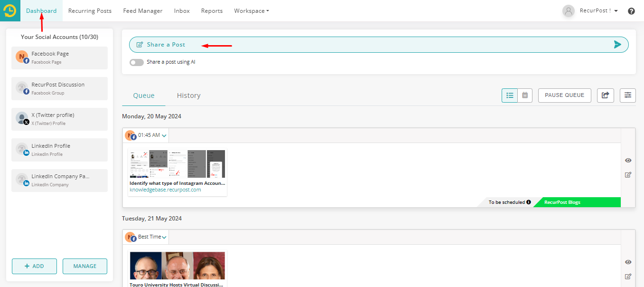The height and width of the screenshot is (287, 644).
Task: Expand the Workspace dropdown menu
Action: 251,11
